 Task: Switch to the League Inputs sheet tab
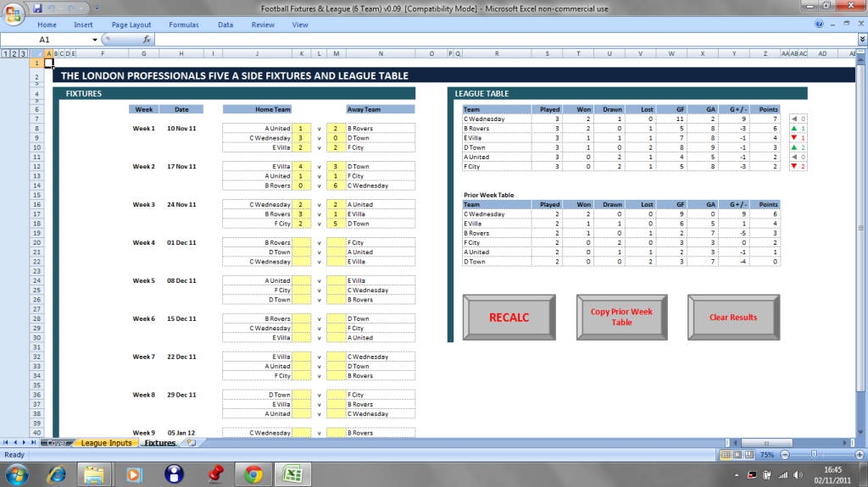click(106, 443)
